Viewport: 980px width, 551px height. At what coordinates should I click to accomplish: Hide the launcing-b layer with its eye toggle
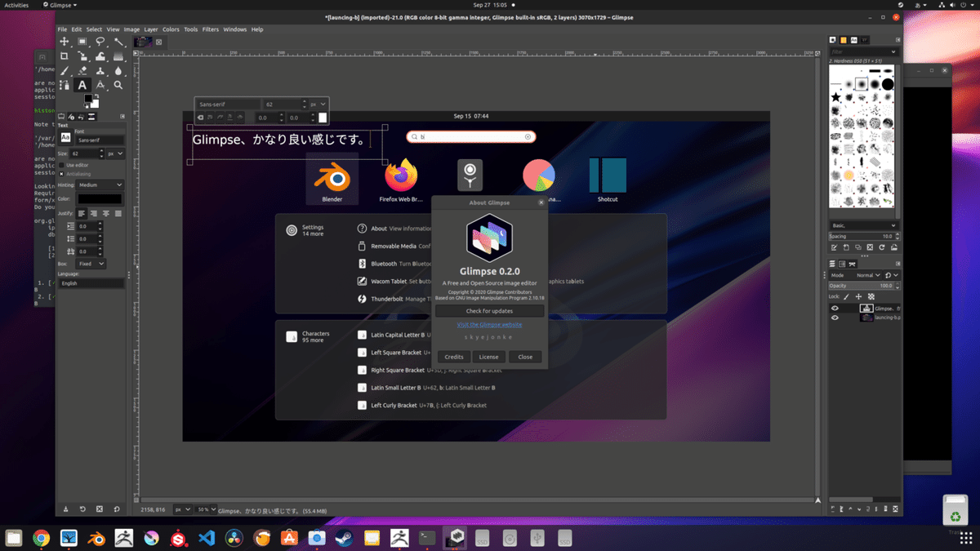(835, 318)
